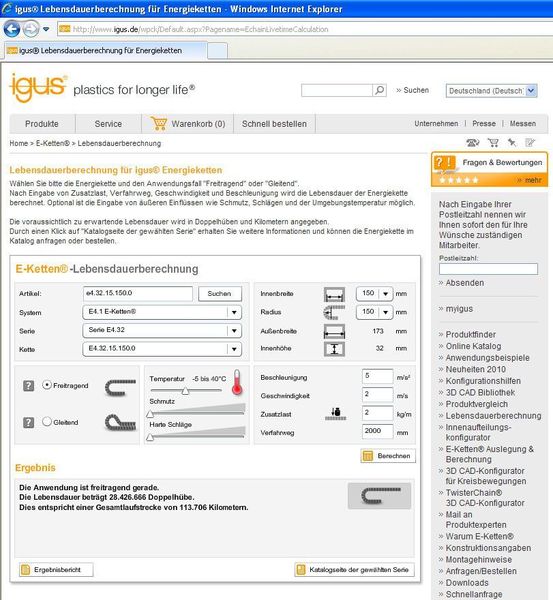
Task: Open the language selector Deutschland dropdown
Action: point(492,91)
